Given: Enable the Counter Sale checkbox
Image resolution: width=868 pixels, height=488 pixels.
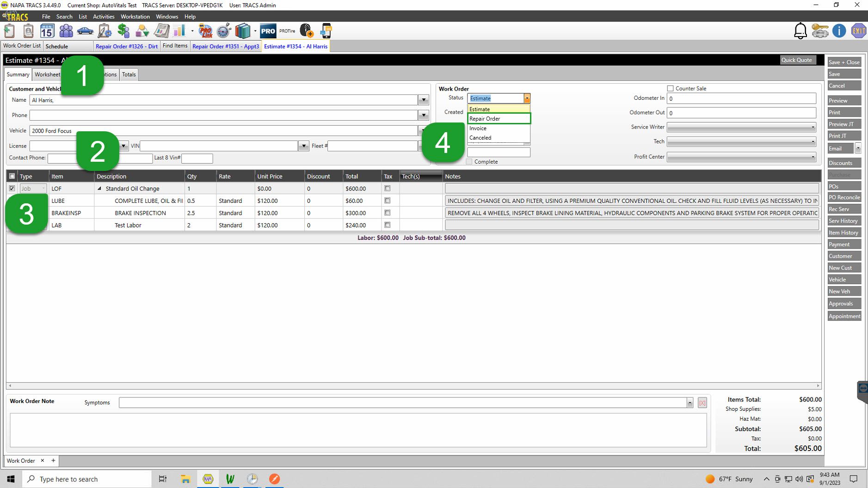Looking at the screenshot, I should click(x=670, y=88).
